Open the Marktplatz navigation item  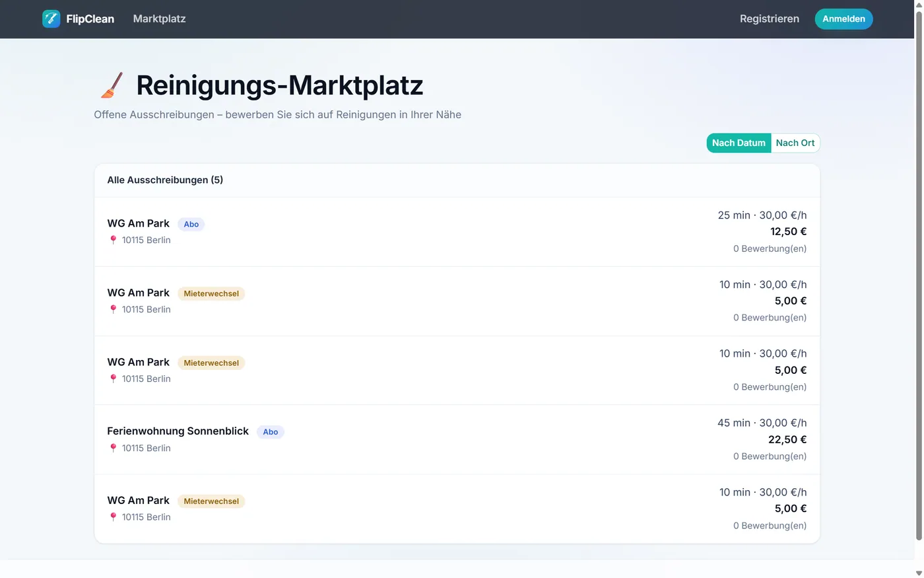[x=159, y=19]
